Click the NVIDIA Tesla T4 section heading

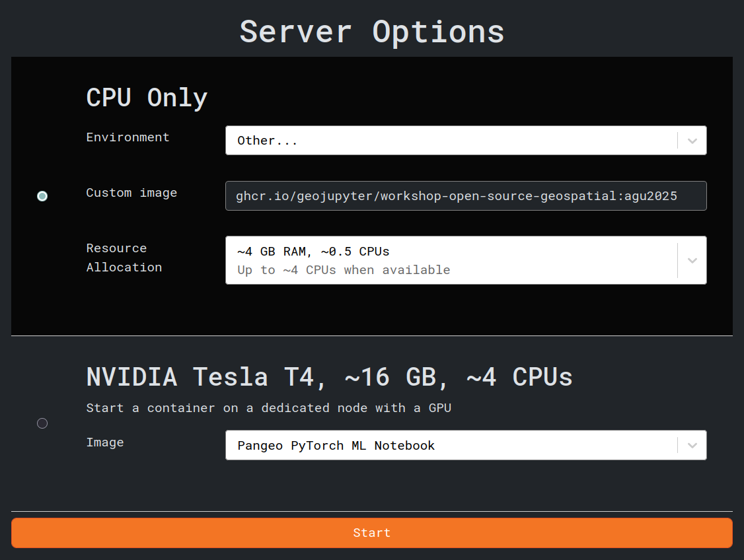pos(329,377)
